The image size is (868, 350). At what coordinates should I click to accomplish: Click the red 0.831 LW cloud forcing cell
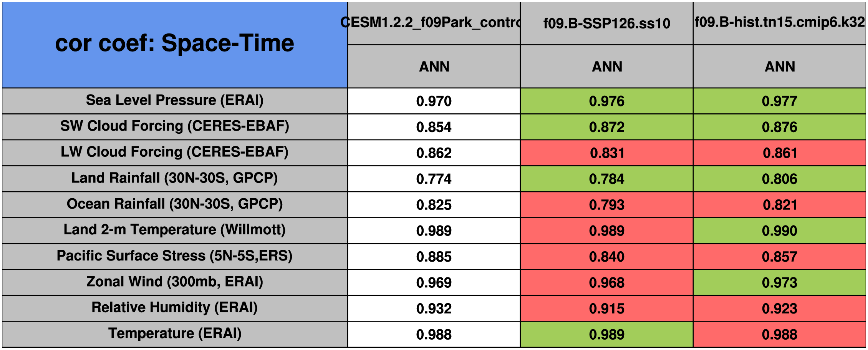point(606,153)
